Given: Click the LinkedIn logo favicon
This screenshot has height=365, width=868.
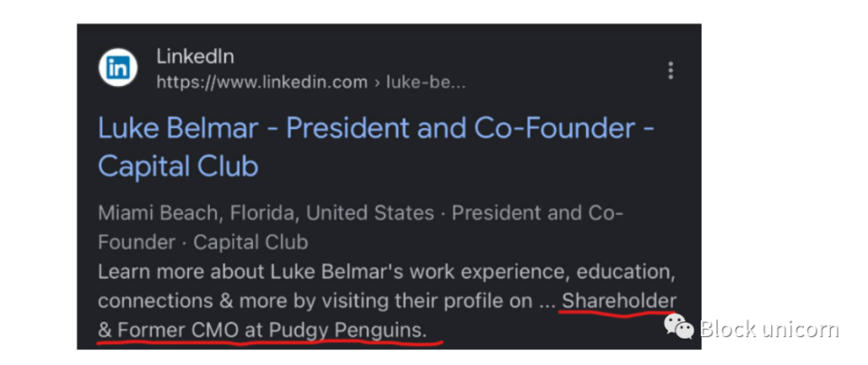Looking at the screenshot, I should [118, 68].
